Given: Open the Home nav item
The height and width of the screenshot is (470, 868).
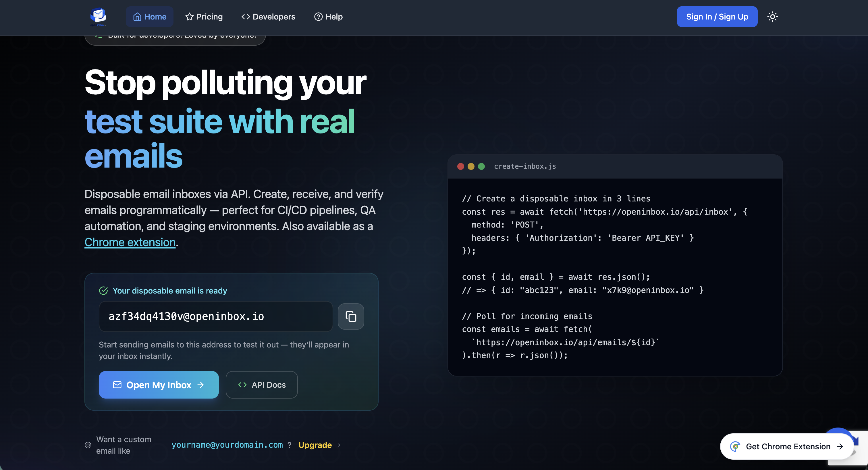Looking at the screenshot, I should coord(150,16).
